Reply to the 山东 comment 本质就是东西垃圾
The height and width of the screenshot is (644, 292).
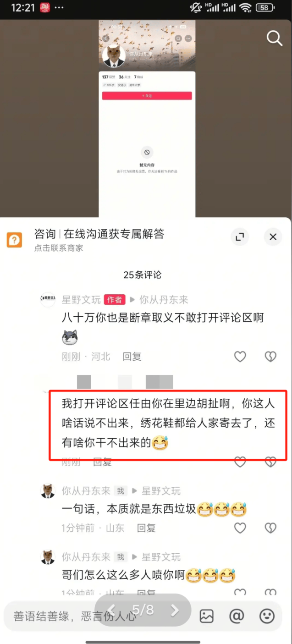click(x=147, y=528)
